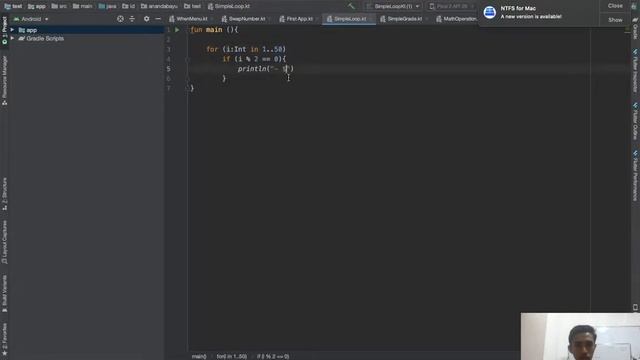The height and width of the screenshot is (360, 640).
Task: Click the 'main' breadcrumb in navigation bar
Action: [83, 7]
